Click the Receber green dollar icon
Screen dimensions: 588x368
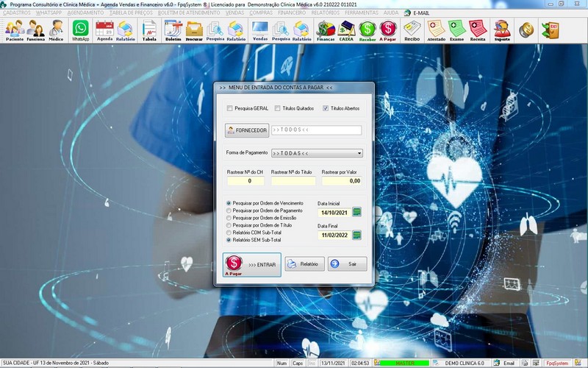[367, 29]
